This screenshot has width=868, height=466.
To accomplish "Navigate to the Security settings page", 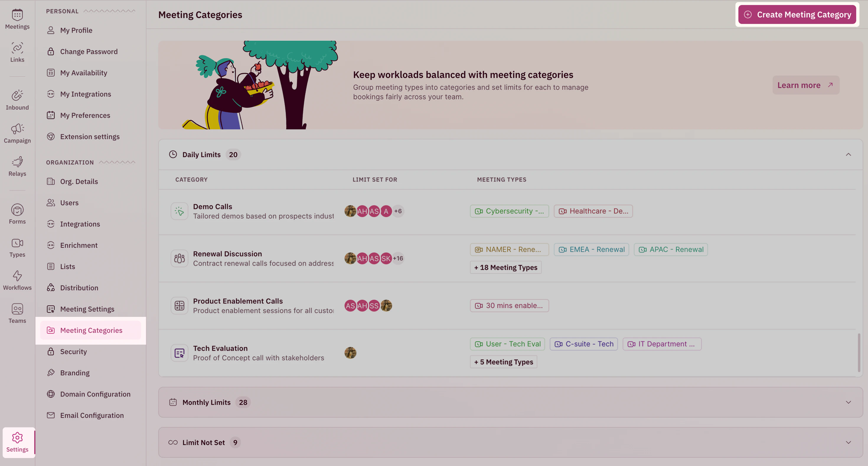I will (74, 351).
